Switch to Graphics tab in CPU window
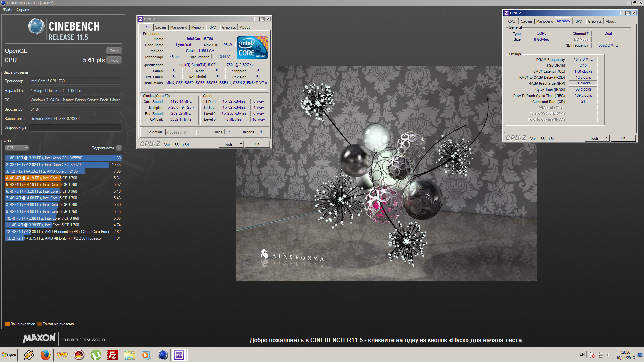Image resolution: width=644 pixels, height=362 pixels. point(229,27)
